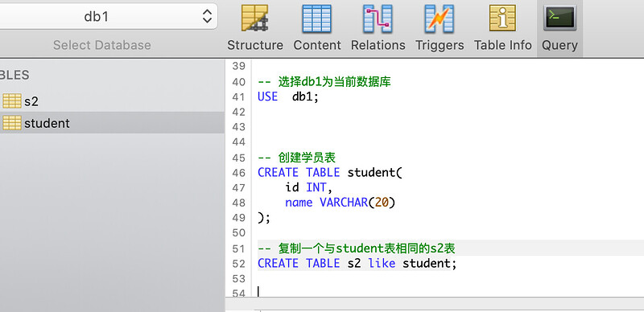The image size is (644, 312).
Task: Click the CREATE TABLE student line
Action: pos(330,172)
